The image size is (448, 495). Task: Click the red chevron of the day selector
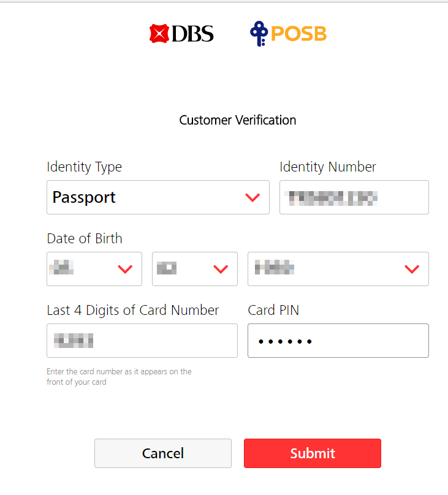(125, 269)
